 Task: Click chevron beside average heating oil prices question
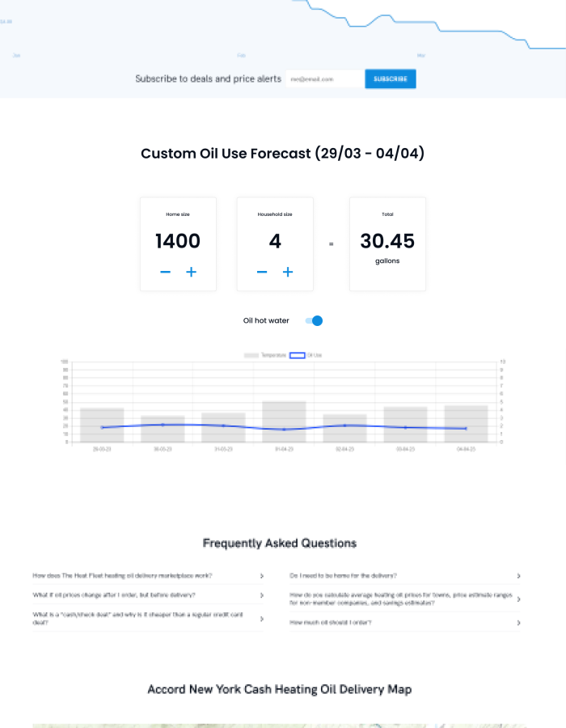[x=518, y=599]
